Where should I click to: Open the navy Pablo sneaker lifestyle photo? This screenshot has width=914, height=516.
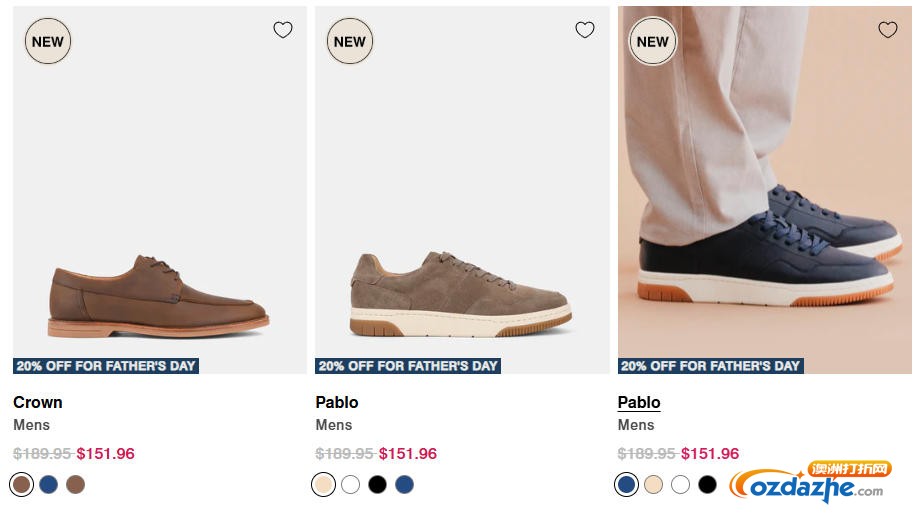click(x=765, y=200)
